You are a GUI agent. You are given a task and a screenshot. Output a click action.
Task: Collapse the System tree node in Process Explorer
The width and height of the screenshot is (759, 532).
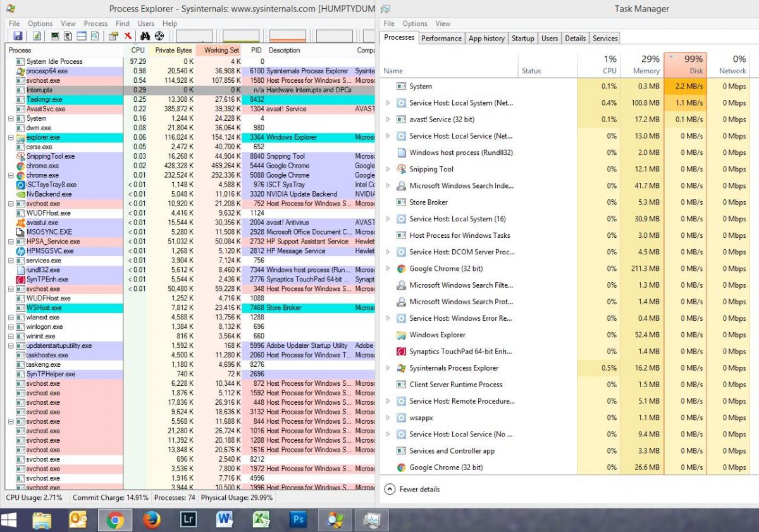(x=11, y=118)
